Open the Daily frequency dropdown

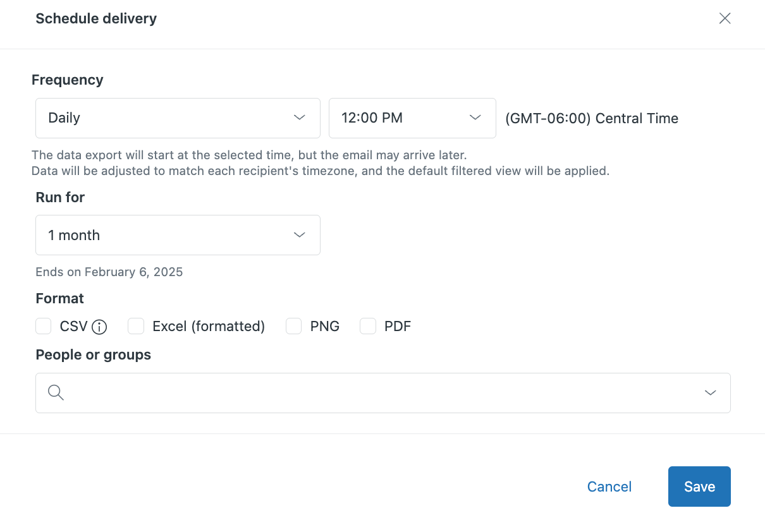coord(178,118)
